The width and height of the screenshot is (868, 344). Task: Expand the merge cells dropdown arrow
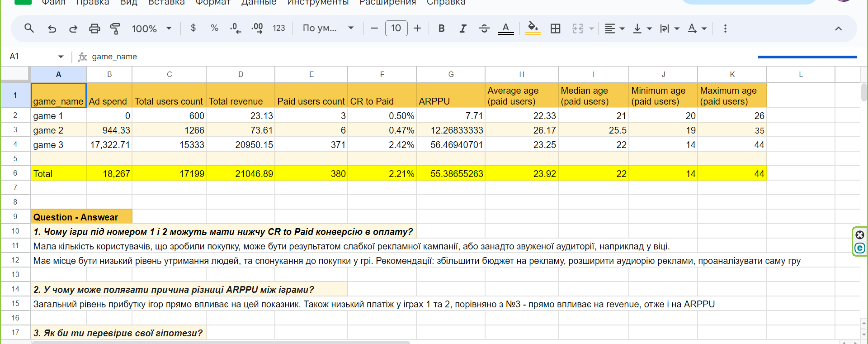(x=591, y=29)
